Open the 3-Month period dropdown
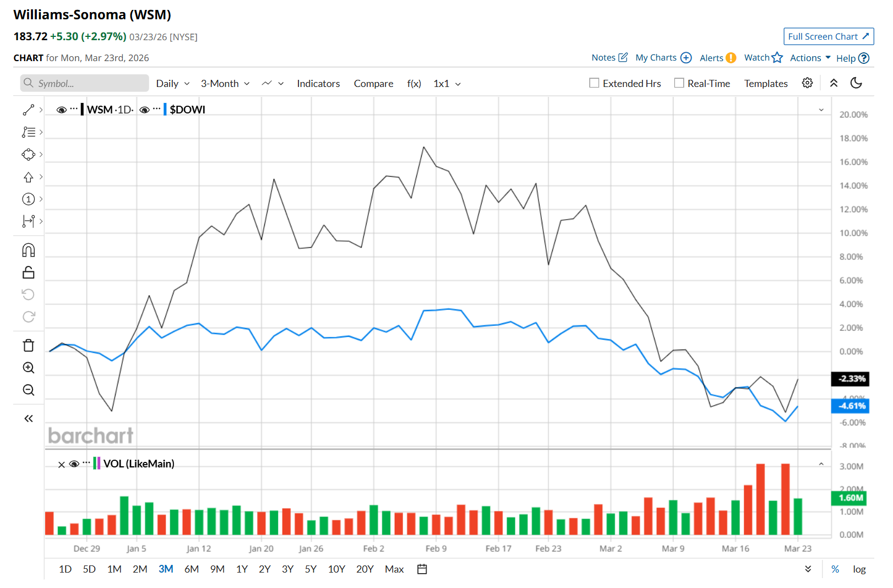 [225, 84]
